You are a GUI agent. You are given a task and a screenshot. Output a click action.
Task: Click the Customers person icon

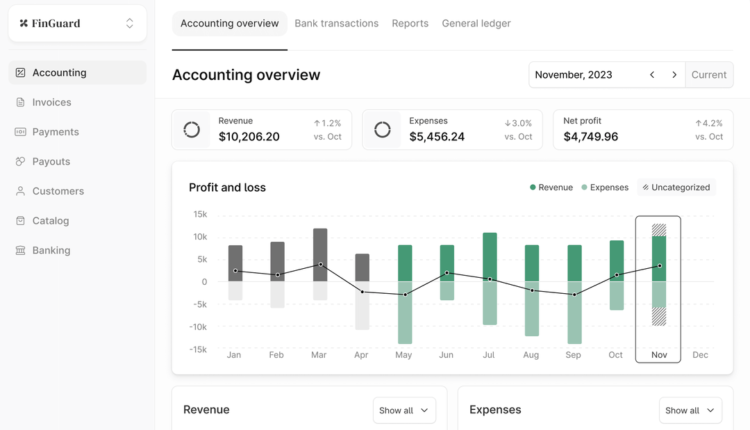[21, 191]
